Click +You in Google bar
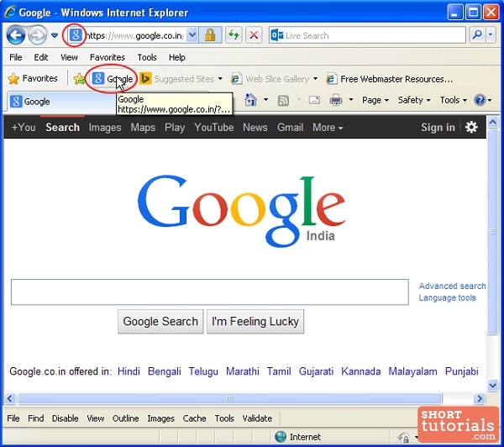 click(x=24, y=128)
